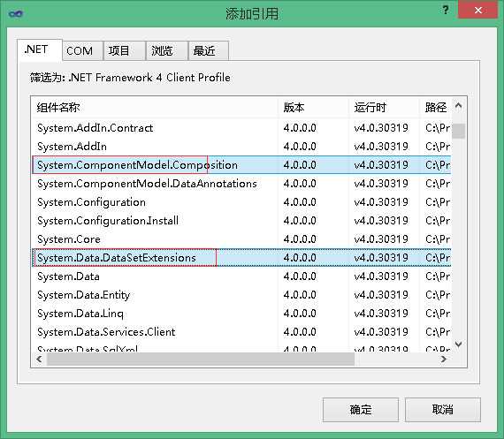Viewport: 504px width, 439px height.
Task: Click the horizontal scrollbar left arrow
Action: click(39, 359)
